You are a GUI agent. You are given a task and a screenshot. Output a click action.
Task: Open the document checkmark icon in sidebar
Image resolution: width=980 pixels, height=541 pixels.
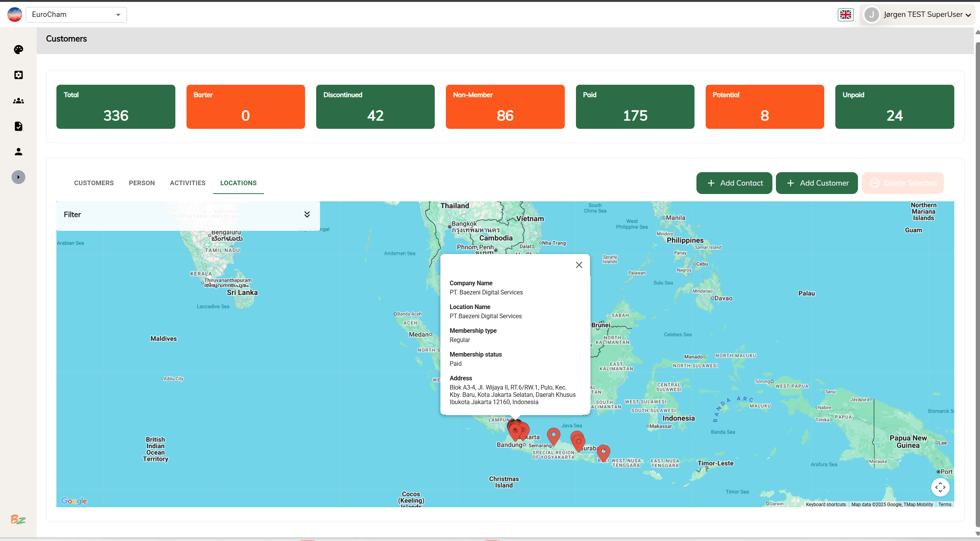[x=18, y=126]
